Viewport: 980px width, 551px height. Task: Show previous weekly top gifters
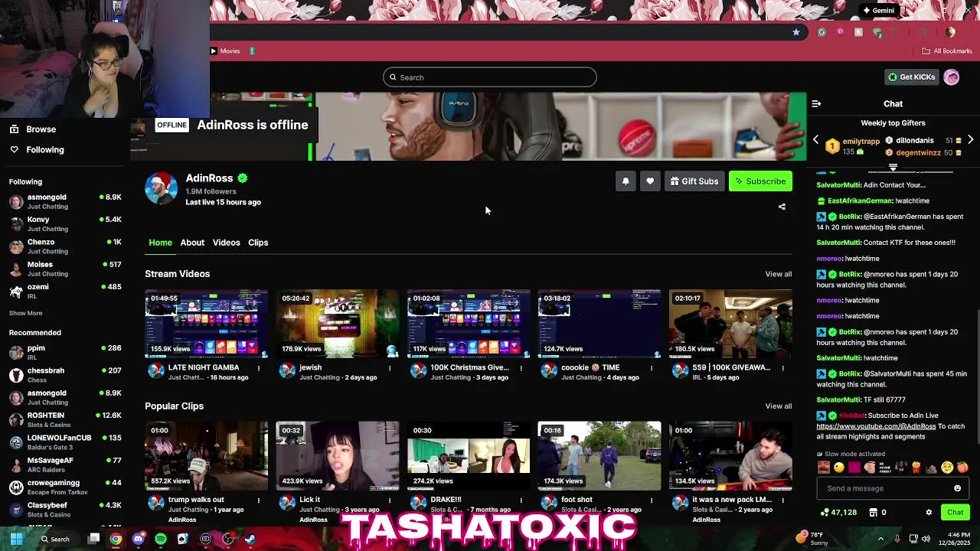click(x=815, y=140)
